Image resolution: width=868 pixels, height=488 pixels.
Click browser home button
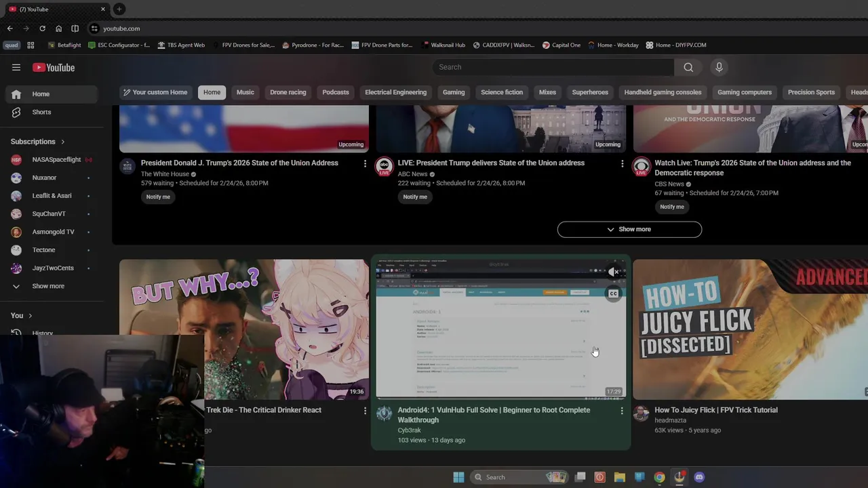tap(58, 28)
